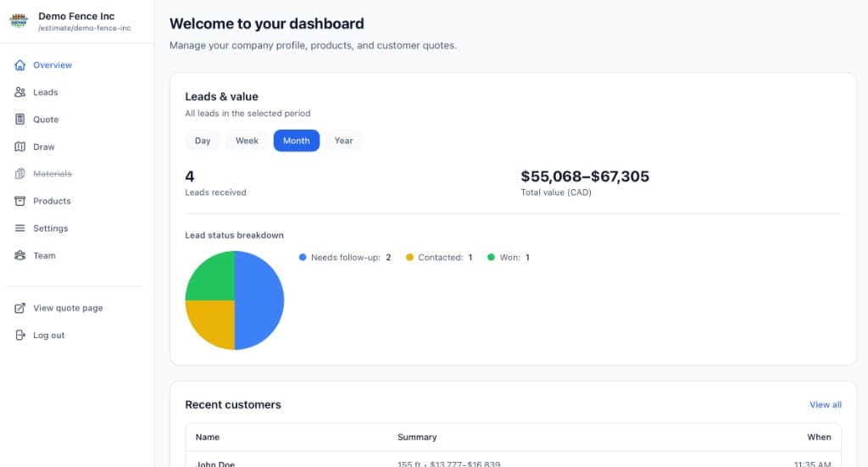Click the Needs follow-up legend dot
This screenshot has width=868, height=467.
coord(303,258)
